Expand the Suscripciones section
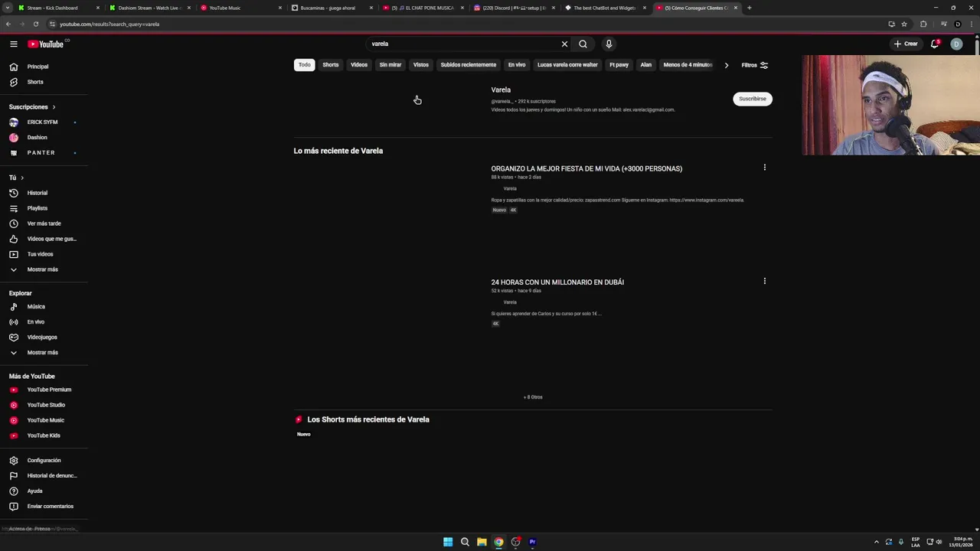Image resolution: width=980 pixels, height=551 pixels. click(x=32, y=107)
